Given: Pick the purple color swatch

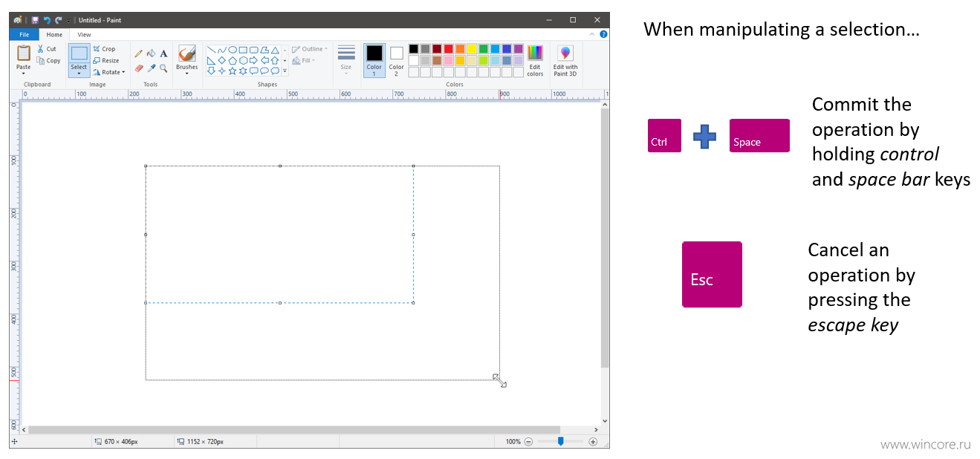Looking at the screenshot, I should click(518, 49).
